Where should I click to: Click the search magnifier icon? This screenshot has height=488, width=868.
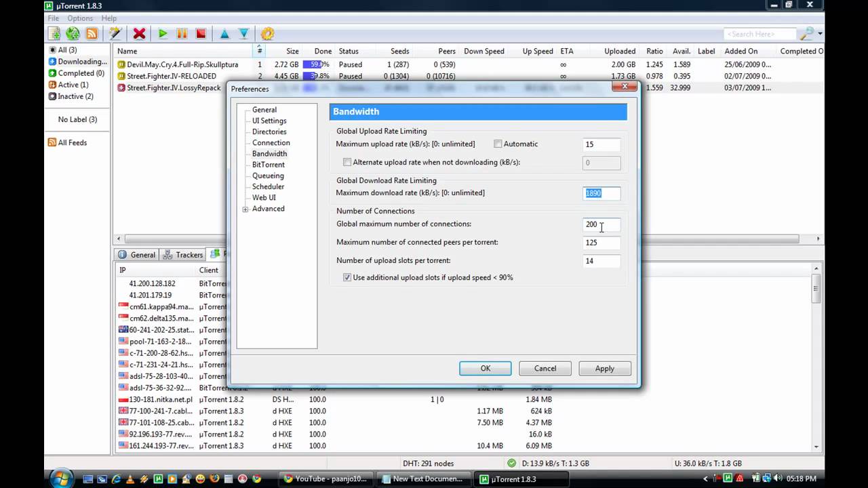(806, 33)
